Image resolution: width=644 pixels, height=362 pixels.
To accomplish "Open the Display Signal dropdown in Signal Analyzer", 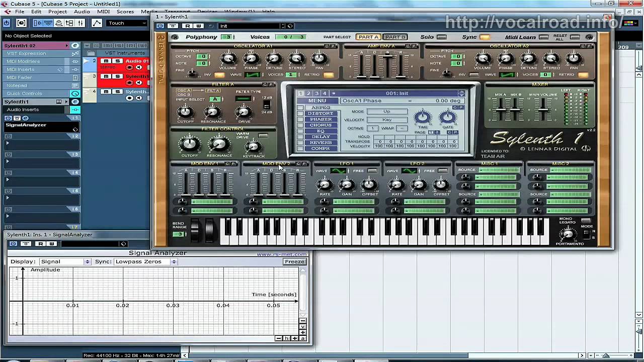I will (64, 262).
